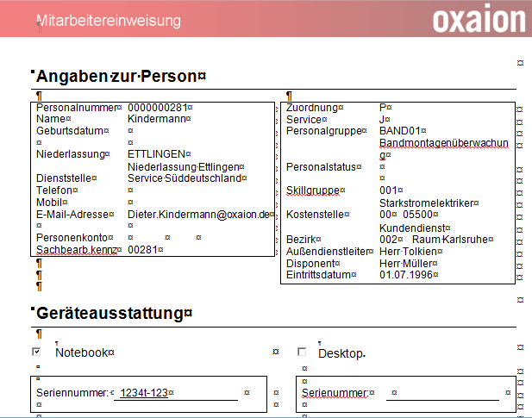Click the 'Desktop' label text
The height and width of the screenshot is (418, 532).
[x=341, y=353]
